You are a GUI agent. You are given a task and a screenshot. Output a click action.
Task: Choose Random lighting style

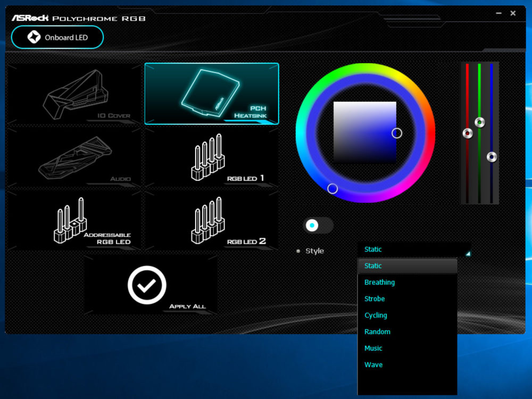408,332
